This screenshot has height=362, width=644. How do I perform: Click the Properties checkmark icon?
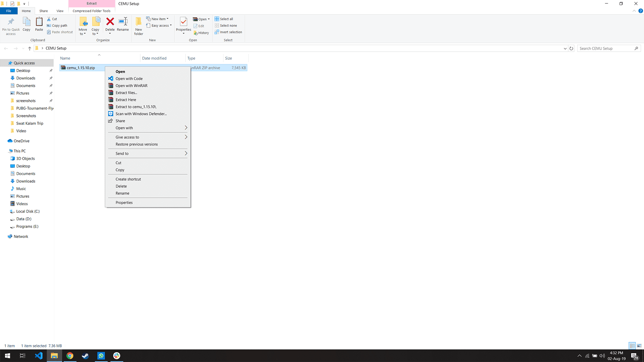[x=183, y=22]
